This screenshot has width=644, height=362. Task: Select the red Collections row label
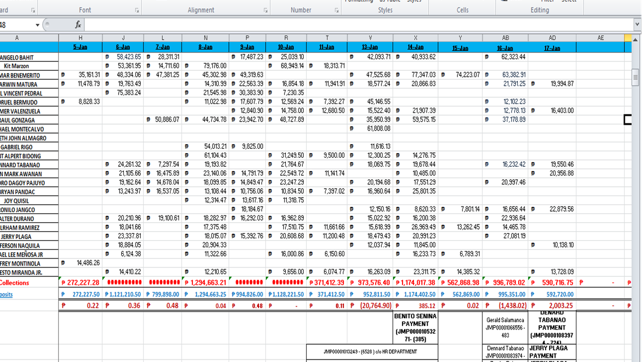pyautogui.click(x=29, y=283)
